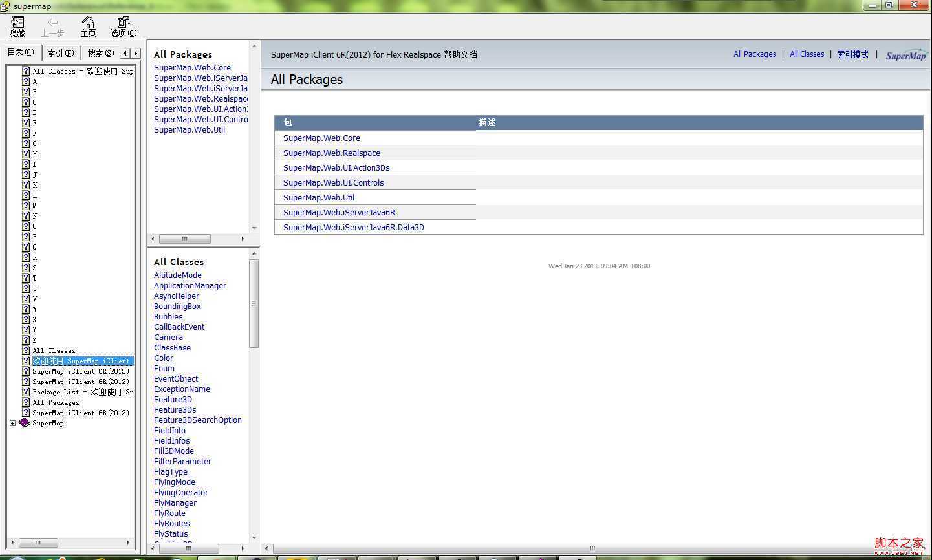
Task: Open the FlyStatus class
Action: [171, 533]
